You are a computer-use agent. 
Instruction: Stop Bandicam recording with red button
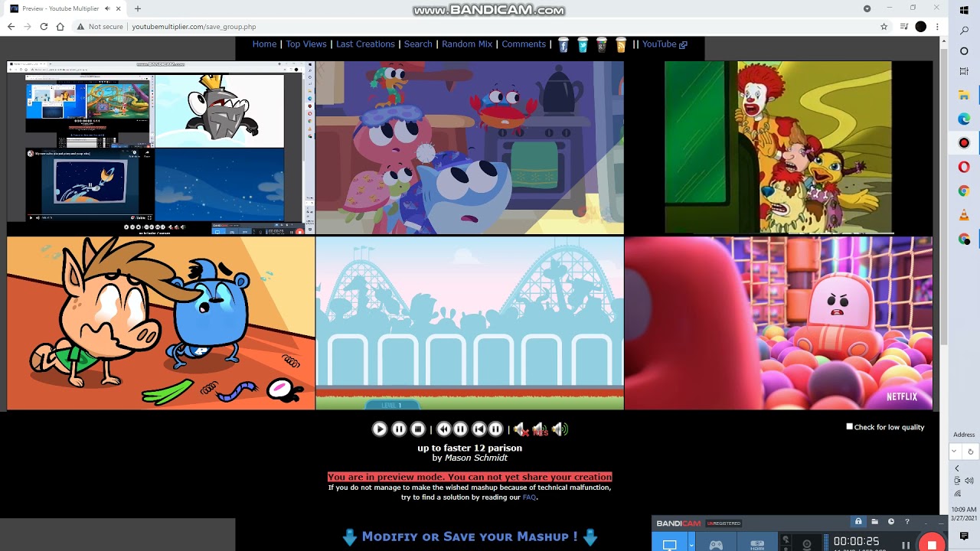tap(932, 544)
